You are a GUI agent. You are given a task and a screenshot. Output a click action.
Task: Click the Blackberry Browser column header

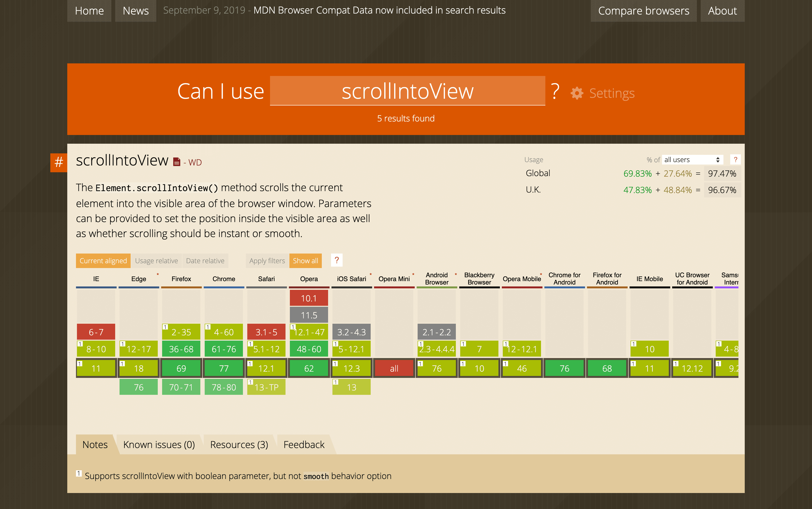pyautogui.click(x=479, y=279)
